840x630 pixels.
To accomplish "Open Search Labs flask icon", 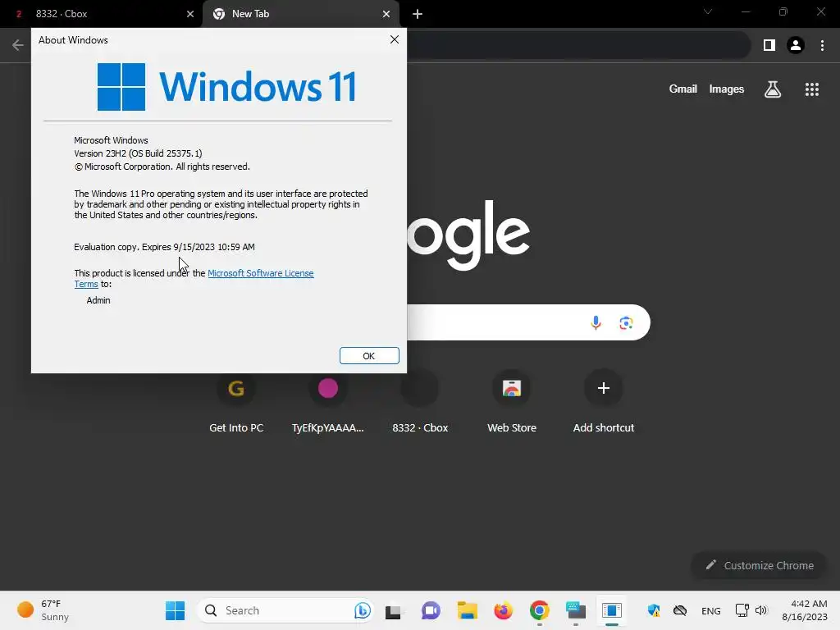I will [x=772, y=89].
